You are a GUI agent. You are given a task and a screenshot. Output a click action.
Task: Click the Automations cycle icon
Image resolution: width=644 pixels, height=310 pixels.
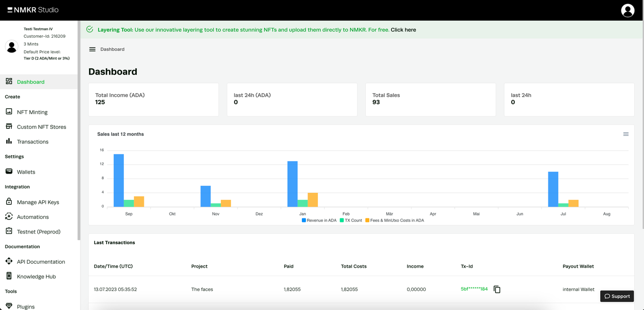[9, 216]
